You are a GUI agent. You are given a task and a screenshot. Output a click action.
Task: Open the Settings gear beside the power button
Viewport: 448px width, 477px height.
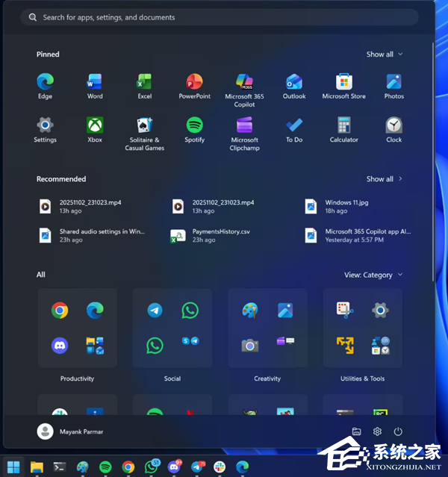pos(377,431)
